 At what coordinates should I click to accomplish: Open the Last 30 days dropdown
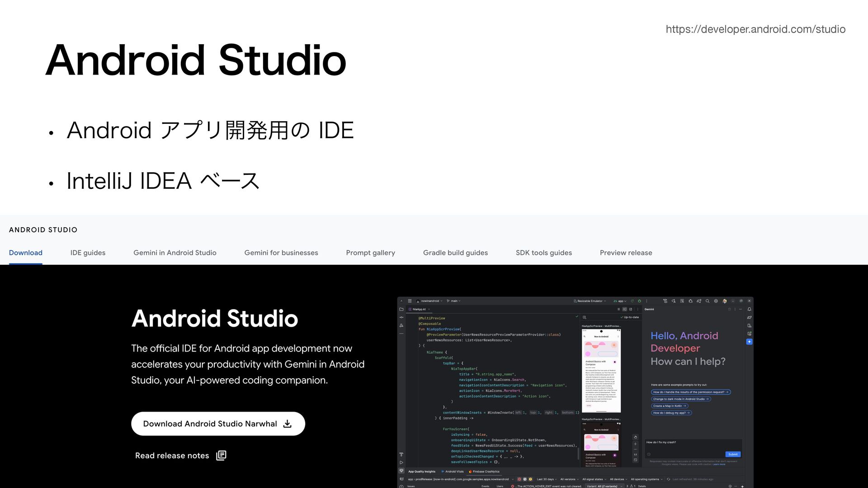pos(547,479)
